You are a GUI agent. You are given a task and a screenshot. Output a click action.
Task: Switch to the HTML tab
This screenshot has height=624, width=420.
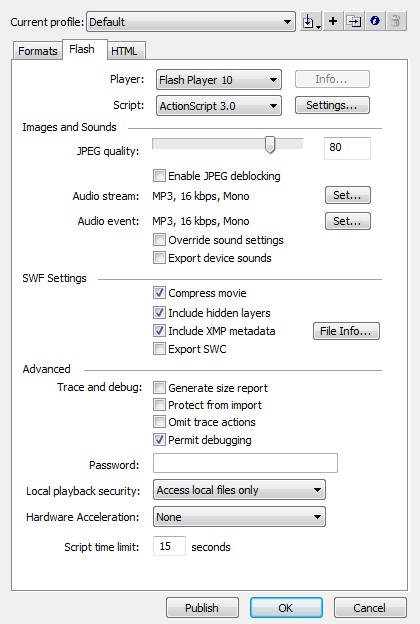(124, 51)
